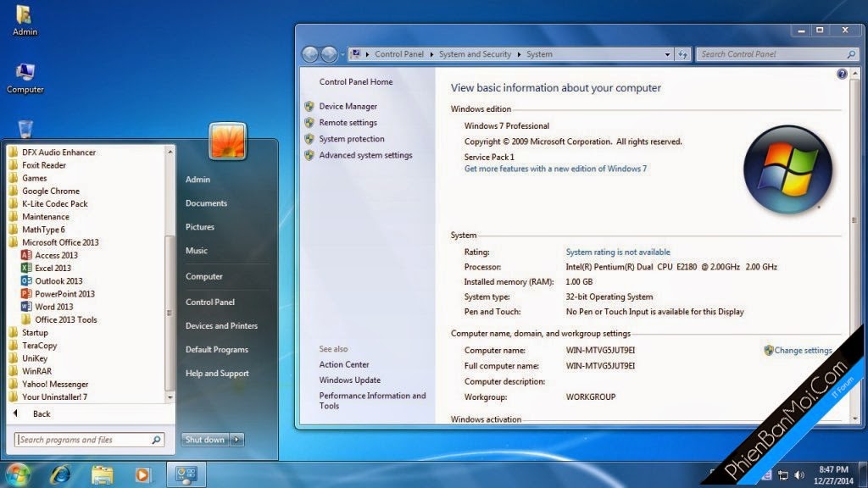Go to Control Panel Home

[x=356, y=82]
